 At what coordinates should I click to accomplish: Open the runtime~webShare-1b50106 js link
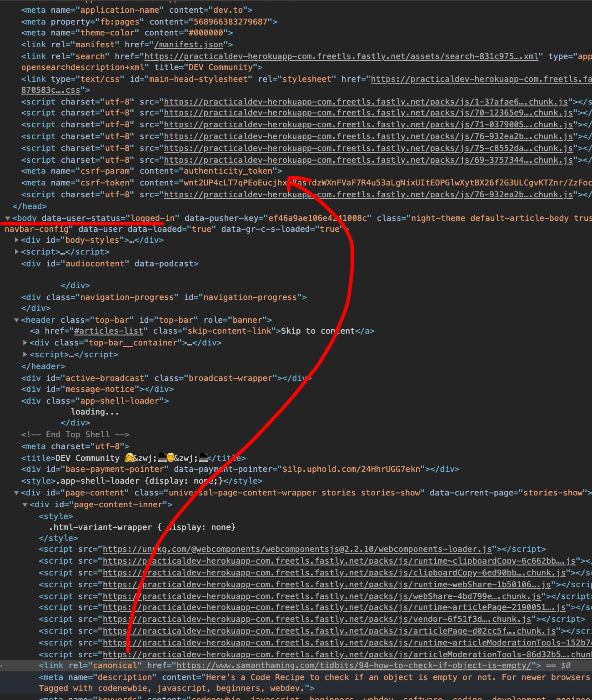[x=327, y=585]
